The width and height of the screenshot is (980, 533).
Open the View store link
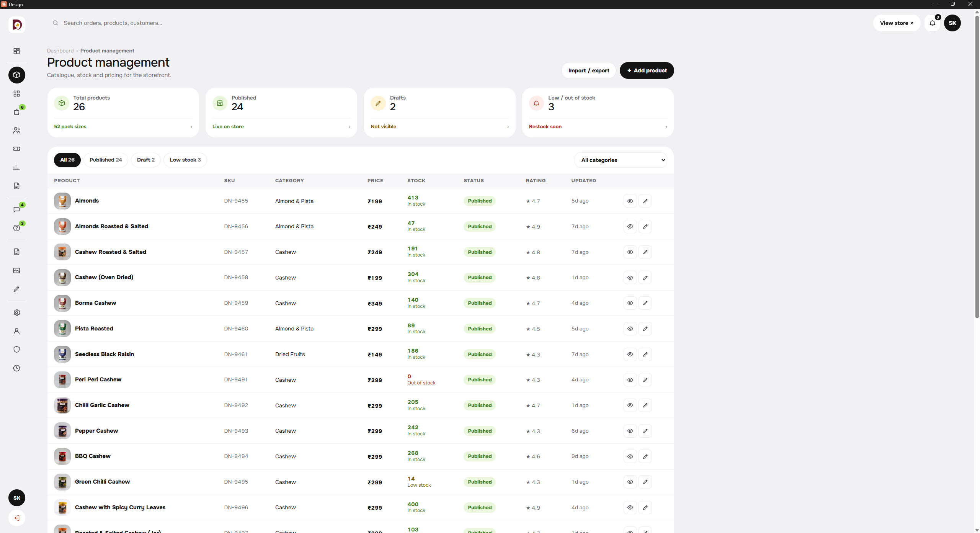[897, 23]
